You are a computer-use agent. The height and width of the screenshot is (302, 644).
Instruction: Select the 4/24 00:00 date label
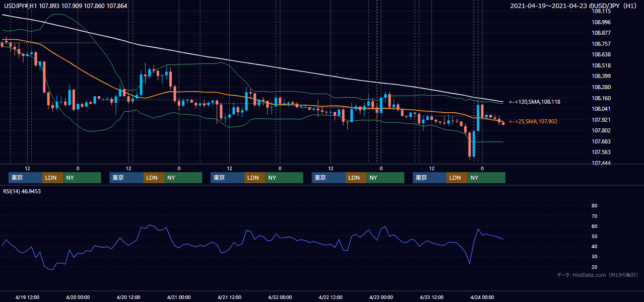(482, 297)
